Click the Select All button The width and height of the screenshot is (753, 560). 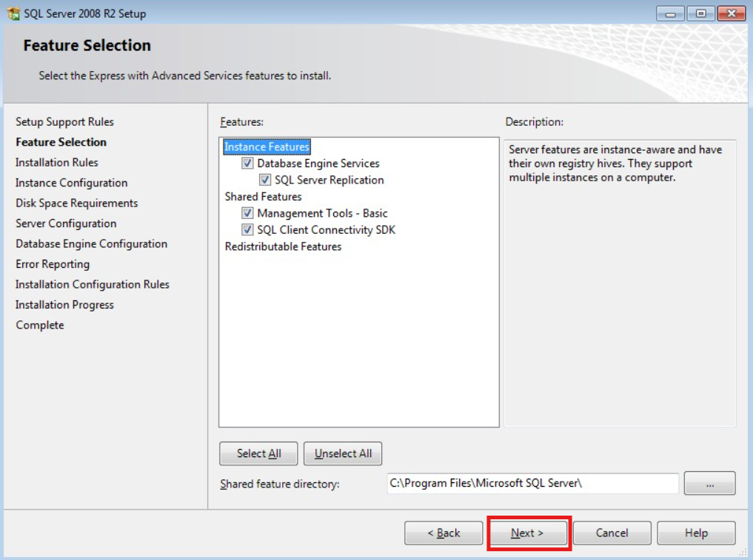[258, 453]
